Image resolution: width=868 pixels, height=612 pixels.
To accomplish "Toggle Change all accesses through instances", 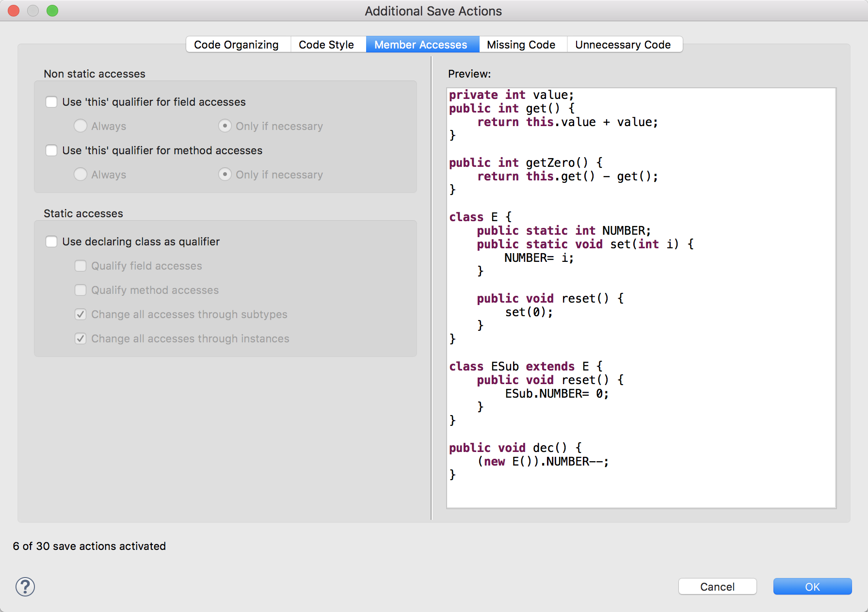I will point(80,338).
